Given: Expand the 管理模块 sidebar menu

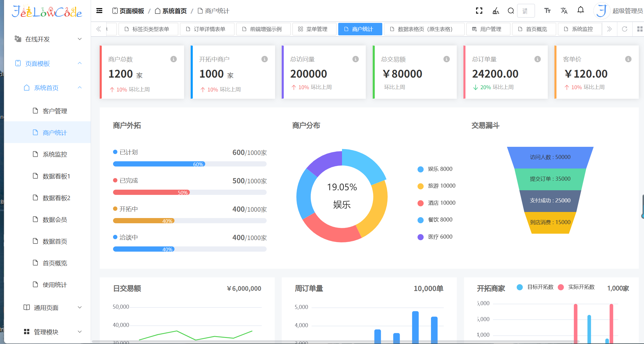Looking at the screenshot, I should tap(48, 332).
